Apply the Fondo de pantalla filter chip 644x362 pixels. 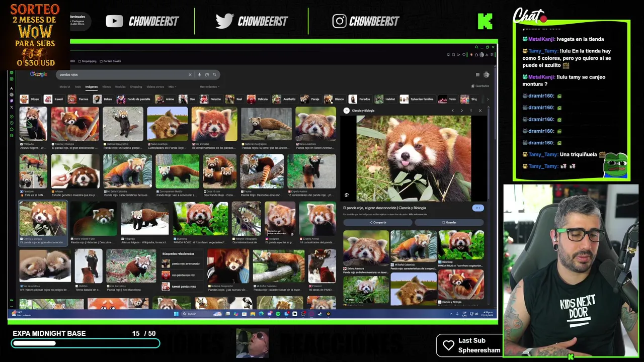[x=134, y=99]
